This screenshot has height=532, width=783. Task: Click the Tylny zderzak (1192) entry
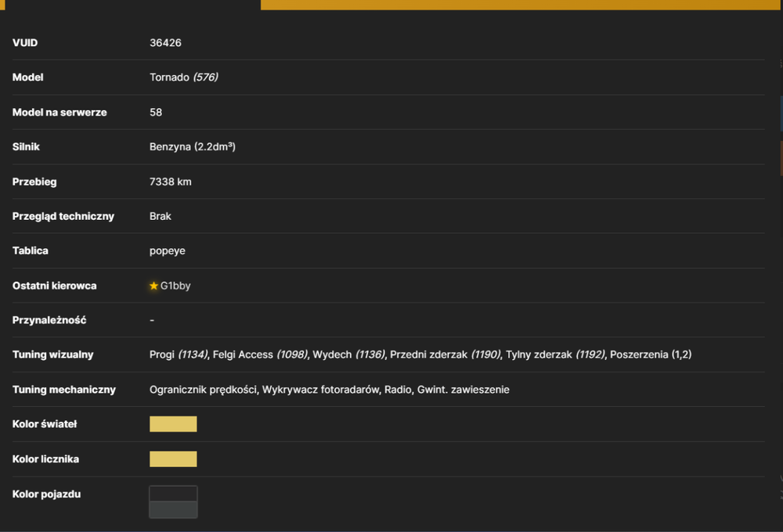[555, 355]
